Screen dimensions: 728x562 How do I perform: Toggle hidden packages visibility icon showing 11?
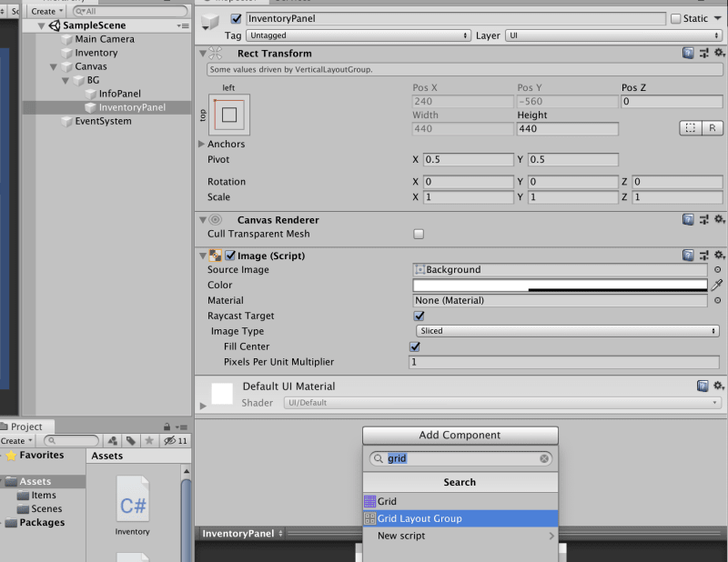coord(176,441)
